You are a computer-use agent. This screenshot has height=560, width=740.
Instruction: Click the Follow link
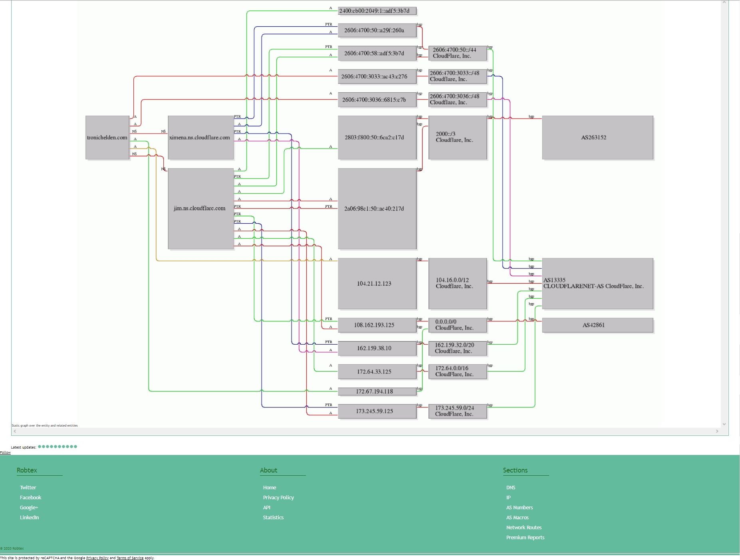(x=5, y=453)
